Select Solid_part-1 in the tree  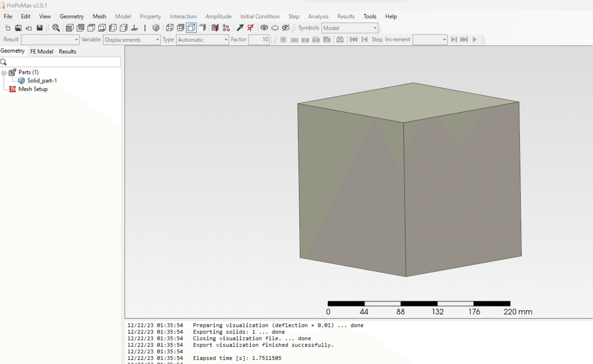pyautogui.click(x=42, y=81)
